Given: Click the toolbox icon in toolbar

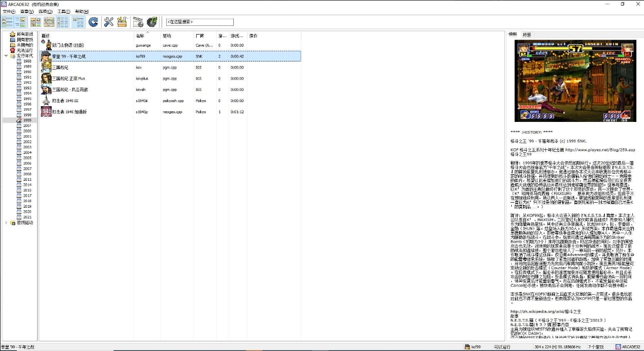Looking at the screenshot, I should point(122,22).
